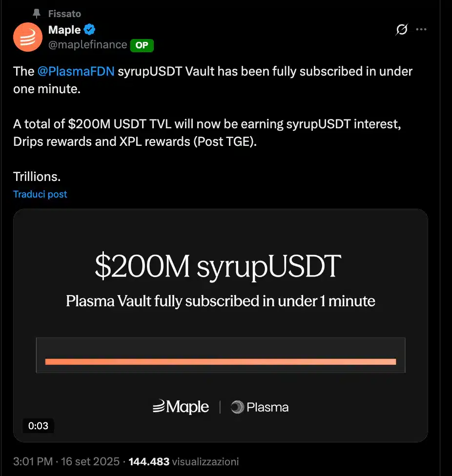
Task: Click the Traduci post link
Action: pos(40,194)
